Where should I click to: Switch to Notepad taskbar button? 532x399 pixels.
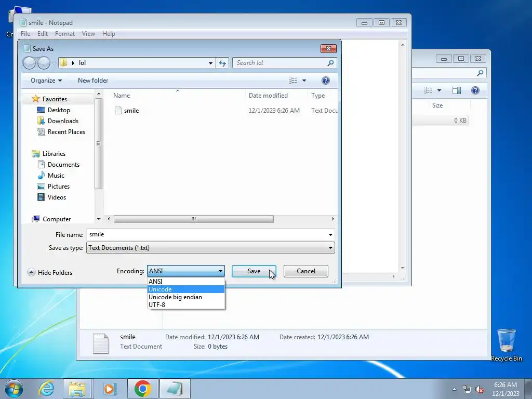(175, 389)
